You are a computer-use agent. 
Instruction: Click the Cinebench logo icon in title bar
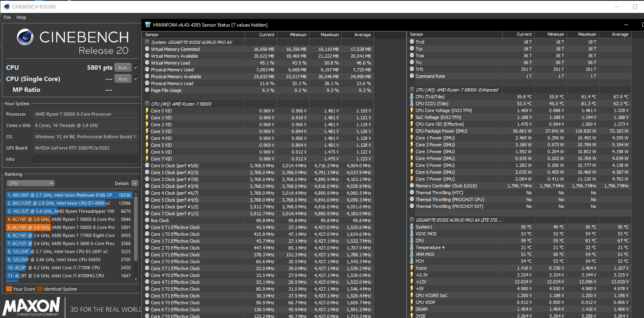point(6,6)
